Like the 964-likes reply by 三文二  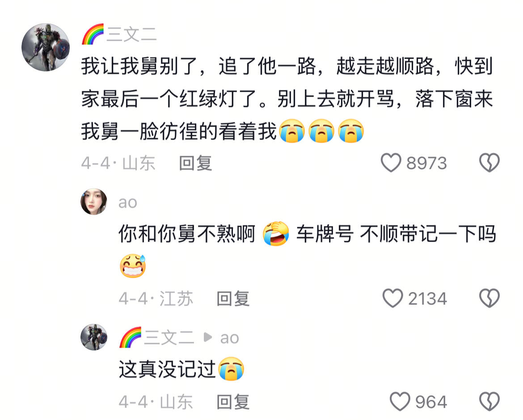point(400,401)
